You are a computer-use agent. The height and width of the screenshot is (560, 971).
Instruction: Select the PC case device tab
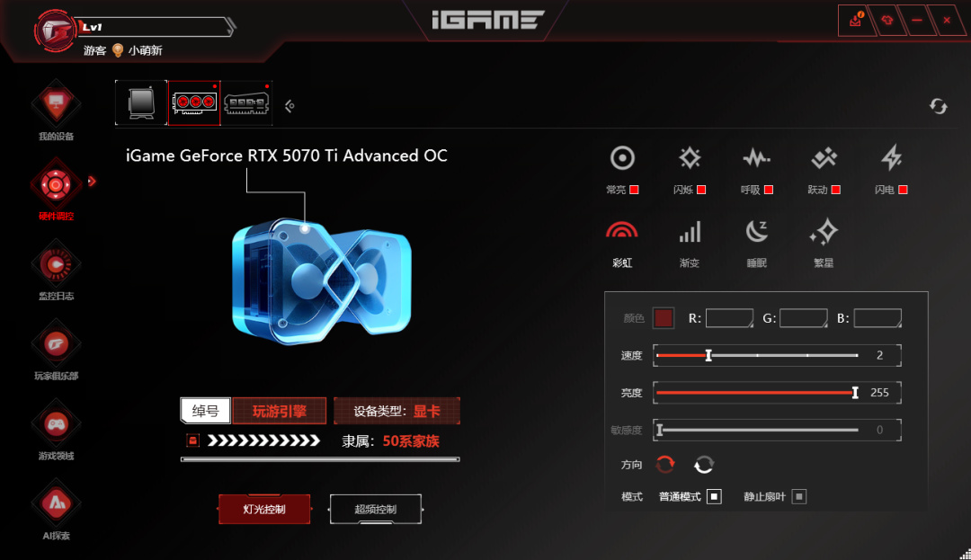click(141, 102)
